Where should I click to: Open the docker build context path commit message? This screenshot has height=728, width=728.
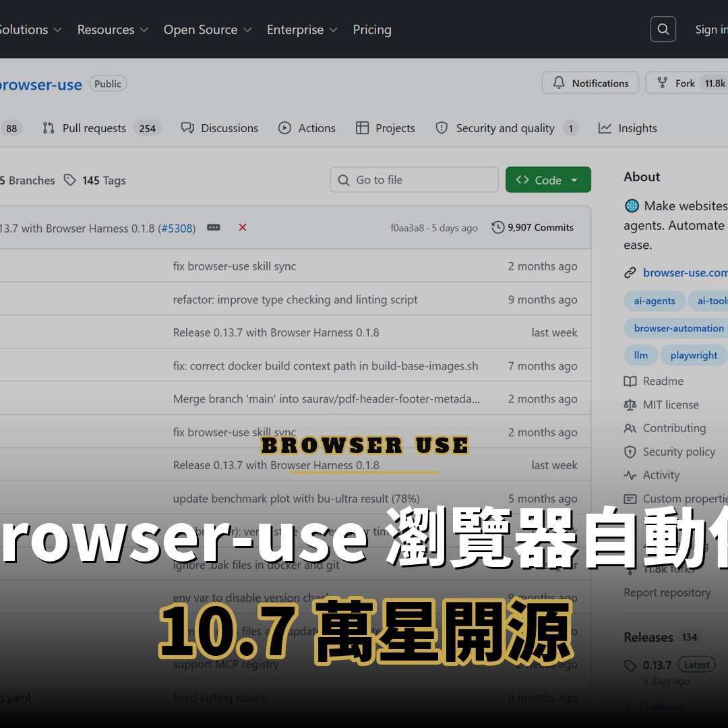coord(326,366)
